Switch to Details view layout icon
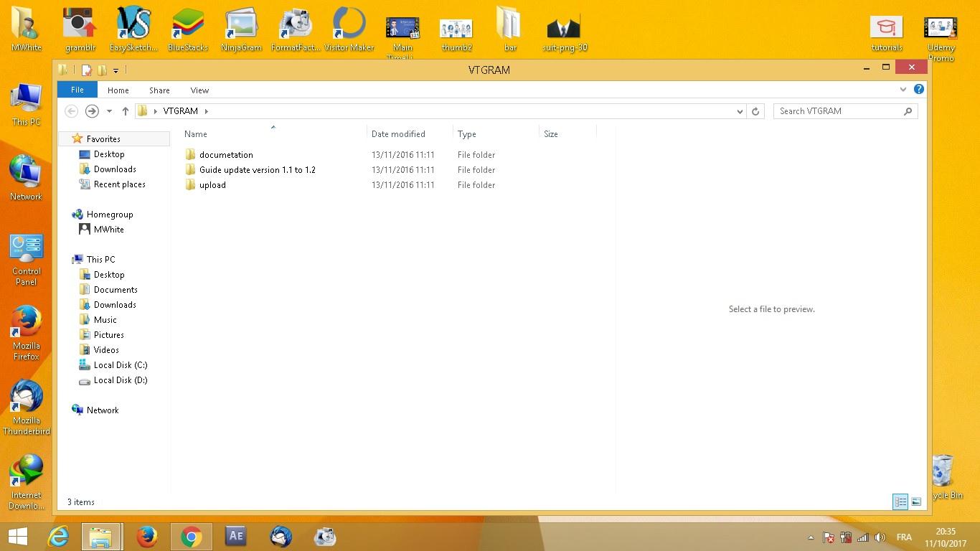Screen dimensions: 980x551 point(900,501)
